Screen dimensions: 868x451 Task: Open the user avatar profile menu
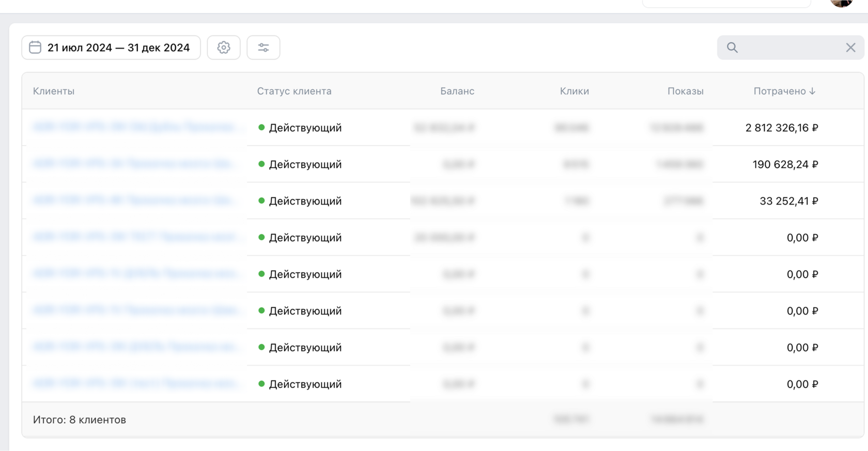click(841, 3)
